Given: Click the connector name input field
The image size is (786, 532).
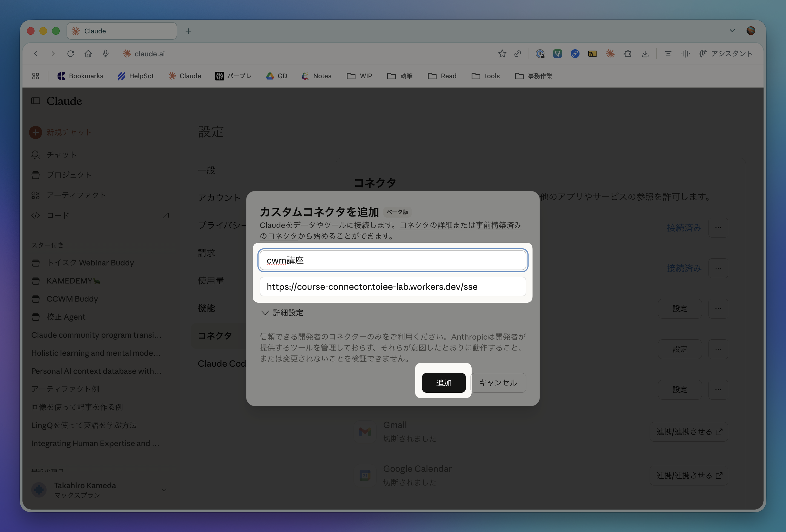Looking at the screenshot, I should [392, 260].
